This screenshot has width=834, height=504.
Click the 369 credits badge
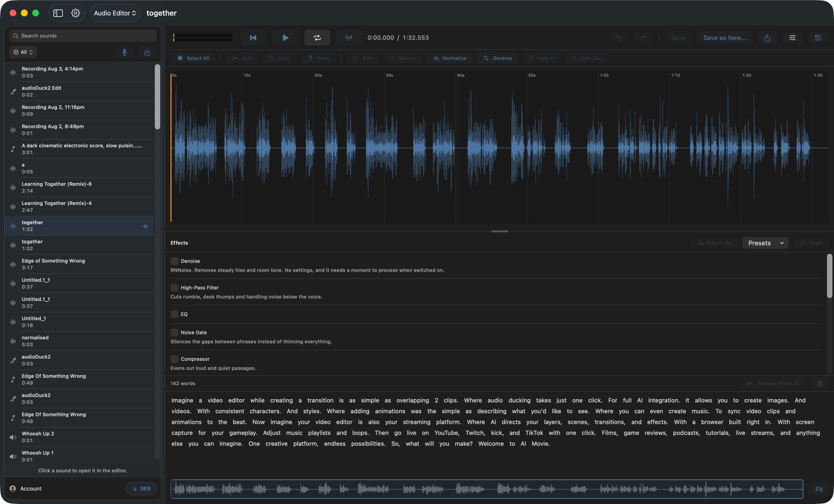click(x=141, y=489)
